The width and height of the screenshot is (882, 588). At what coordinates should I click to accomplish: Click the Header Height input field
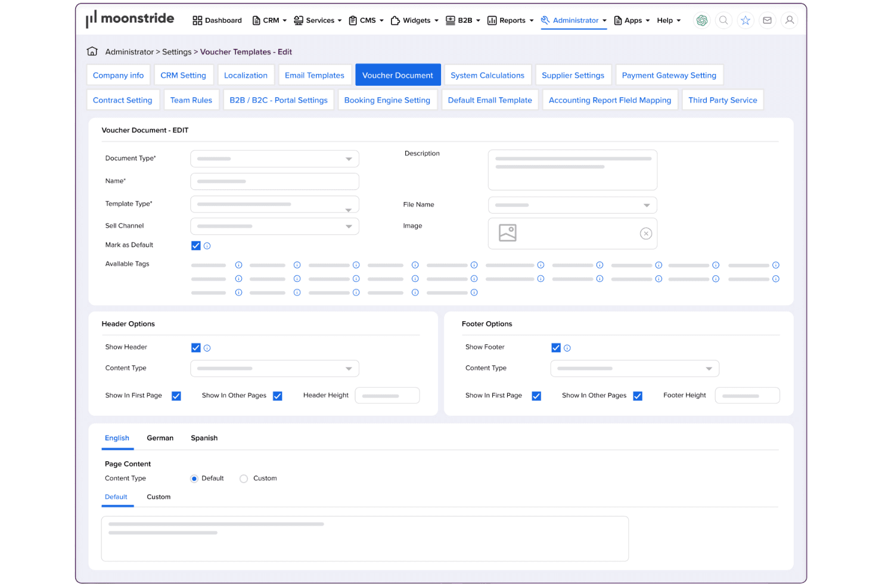click(x=387, y=396)
